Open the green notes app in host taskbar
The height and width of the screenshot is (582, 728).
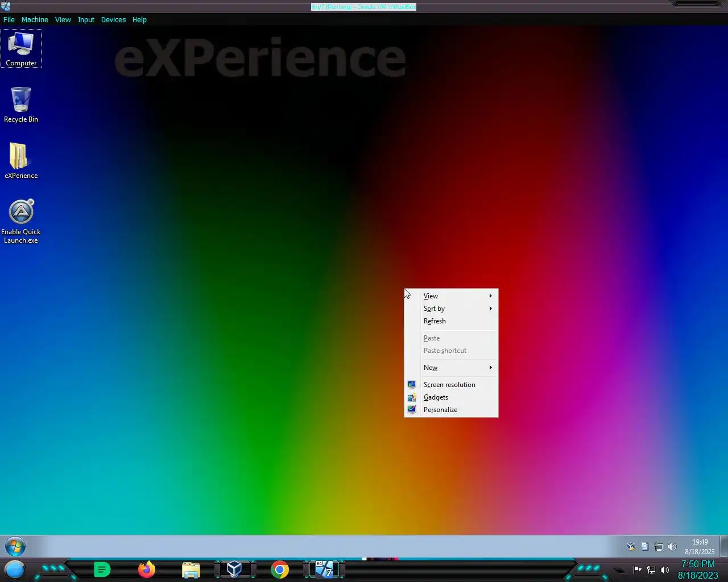[102, 569]
